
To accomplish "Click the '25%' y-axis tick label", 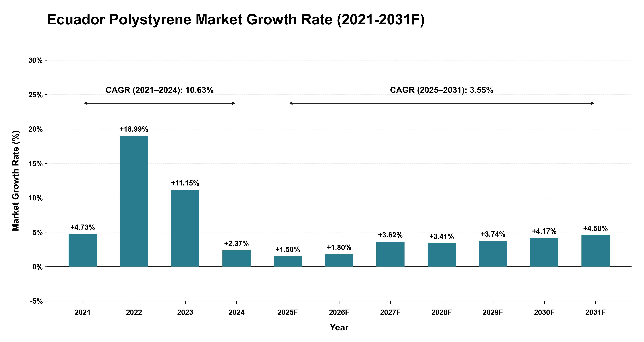I will coord(36,95).
